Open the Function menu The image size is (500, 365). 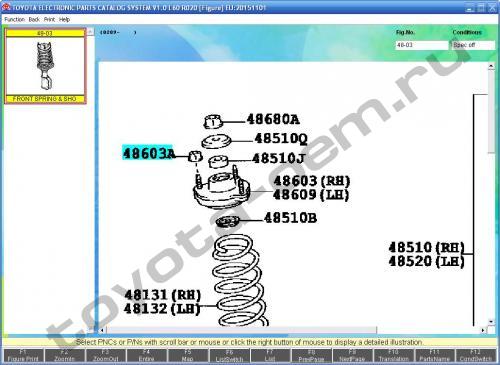[15, 19]
